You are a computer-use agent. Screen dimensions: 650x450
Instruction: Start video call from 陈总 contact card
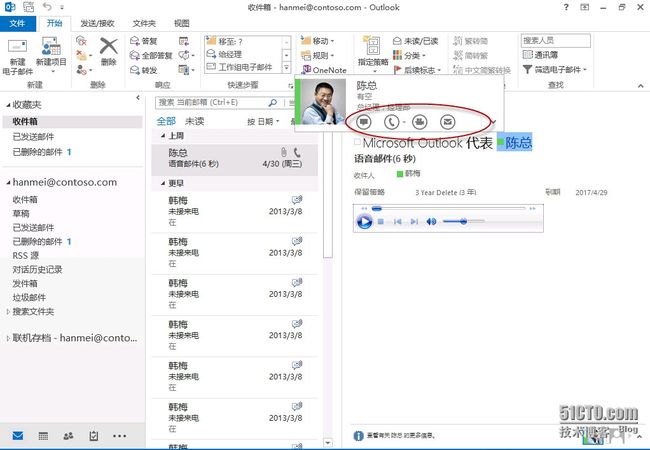(420, 122)
